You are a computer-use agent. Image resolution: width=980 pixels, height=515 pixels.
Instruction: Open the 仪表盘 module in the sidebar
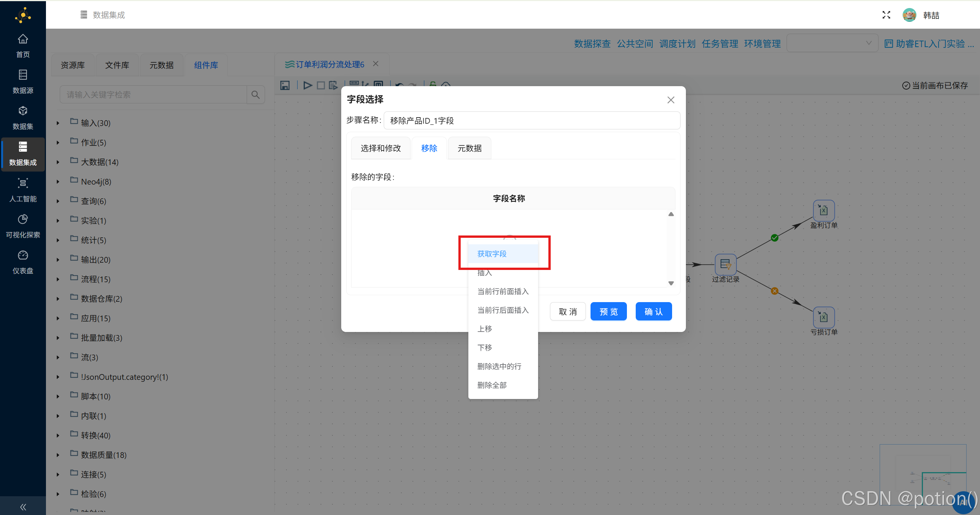point(23,262)
